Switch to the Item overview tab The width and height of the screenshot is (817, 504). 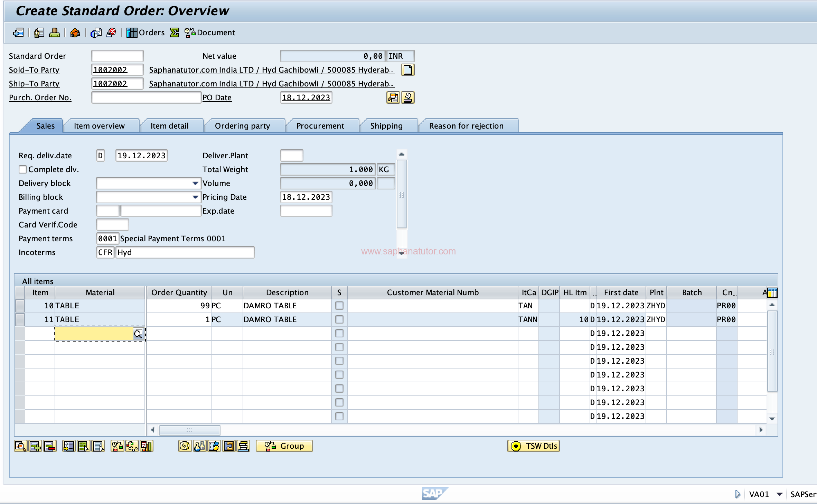[99, 126]
